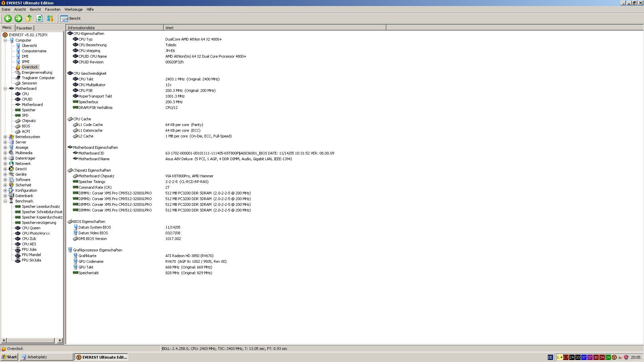Switch to the Favoriten sidebar tab
This screenshot has width=644, height=362.
tap(24, 28)
